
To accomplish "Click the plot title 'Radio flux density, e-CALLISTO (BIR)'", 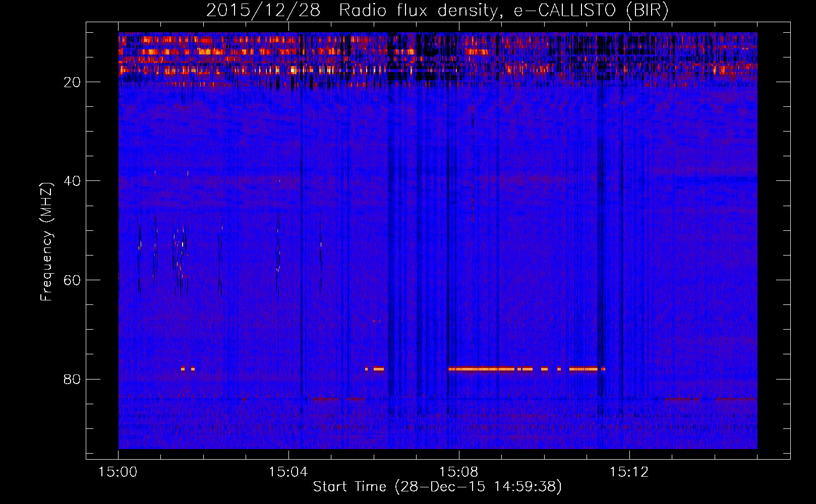I will pyautogui.click(x=503, y=10).
